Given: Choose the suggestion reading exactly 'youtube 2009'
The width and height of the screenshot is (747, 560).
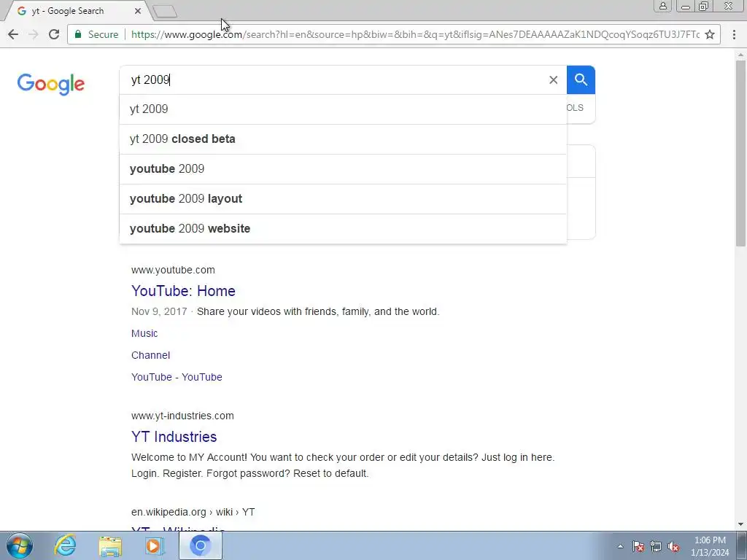Looking at the screenshot, I should tap(343, 169).
